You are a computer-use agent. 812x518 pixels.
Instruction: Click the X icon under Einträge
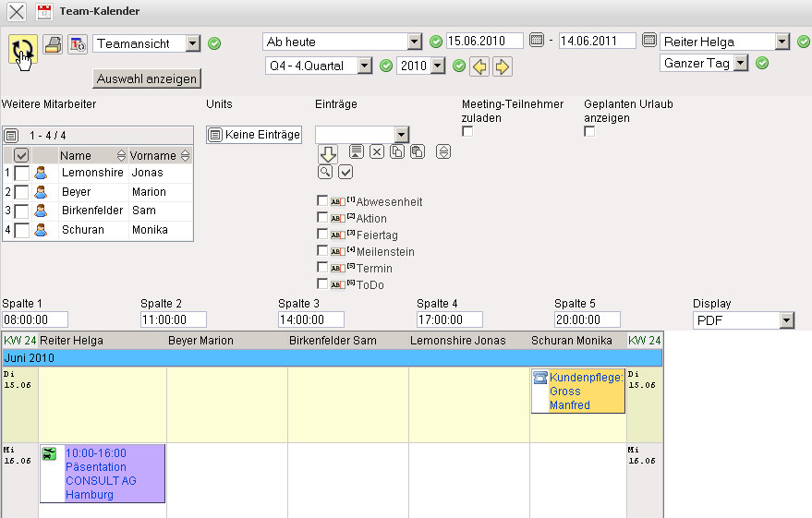click(377, 152)
